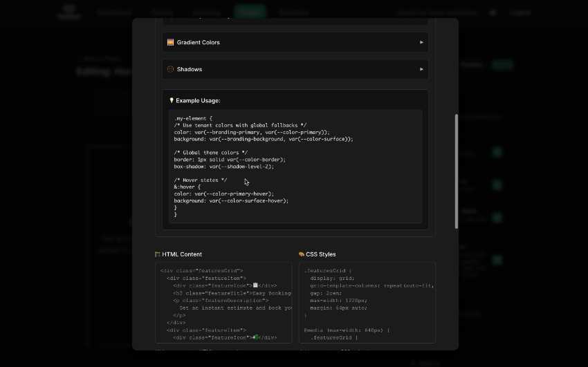Image resolution: width=588 pixels, height=367 pixels.
Task: Click the Shadows circle icon
Action: click(171, 69)
